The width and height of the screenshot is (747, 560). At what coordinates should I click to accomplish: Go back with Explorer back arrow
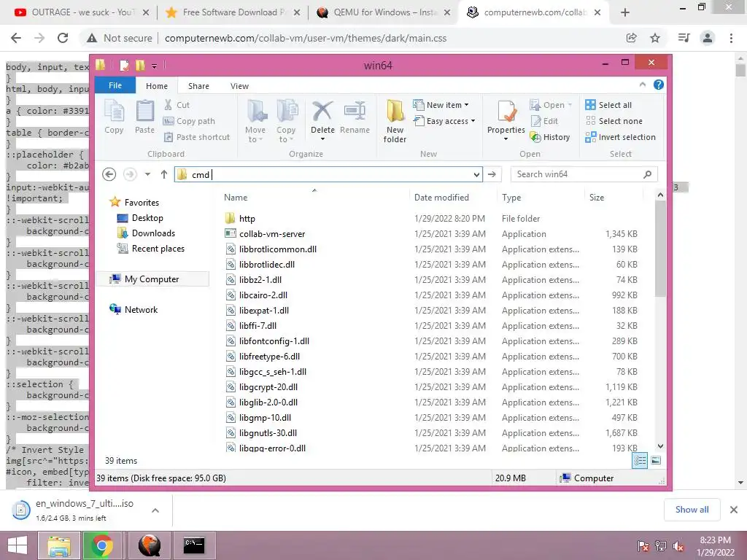pos(109,174)
